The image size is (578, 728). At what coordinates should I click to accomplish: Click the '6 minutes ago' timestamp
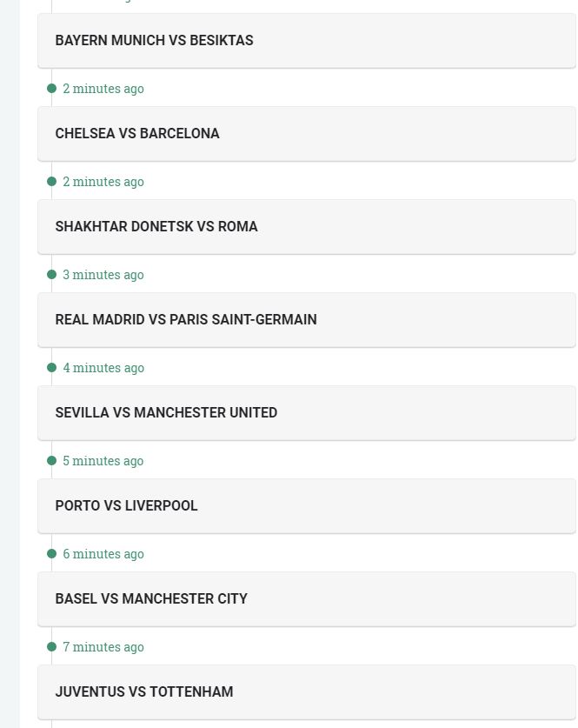click(x=103, y=554)
